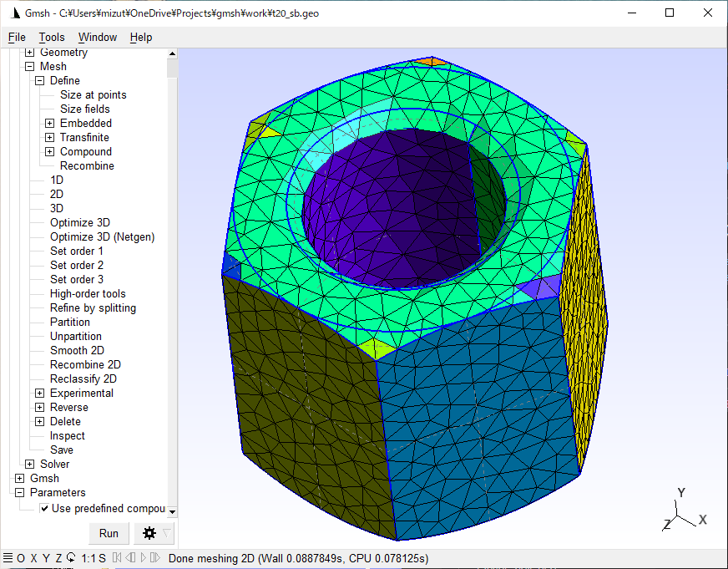Open the module list via the hamburger icon
The image size is (728, 569).
coord(7,558)
